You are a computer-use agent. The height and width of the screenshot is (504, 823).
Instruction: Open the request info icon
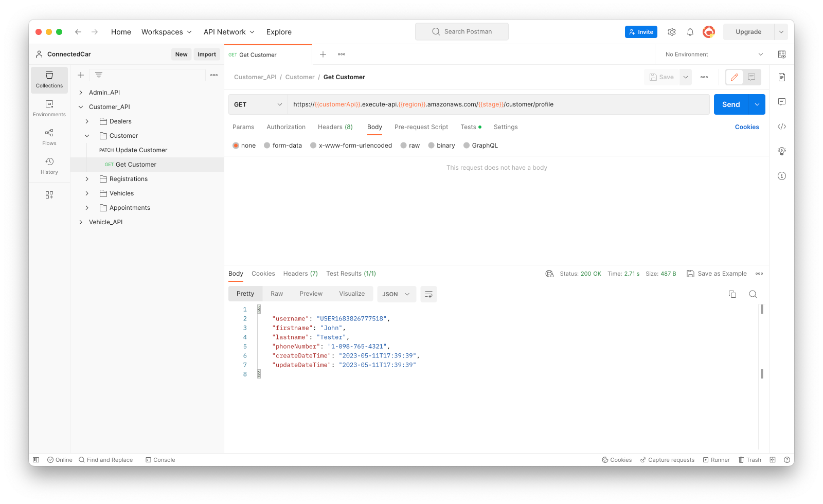point(782,176)
